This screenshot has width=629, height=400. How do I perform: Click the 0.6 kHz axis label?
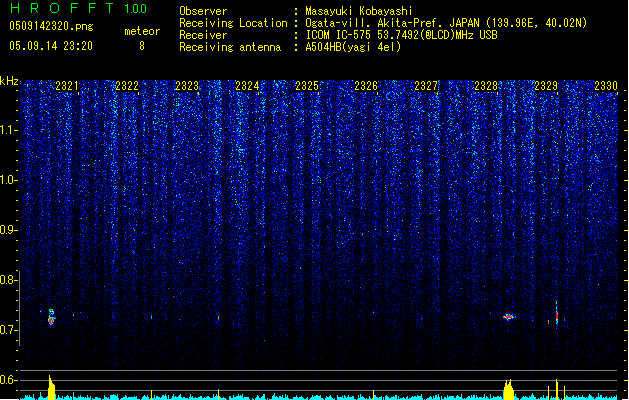click(9, 380)
